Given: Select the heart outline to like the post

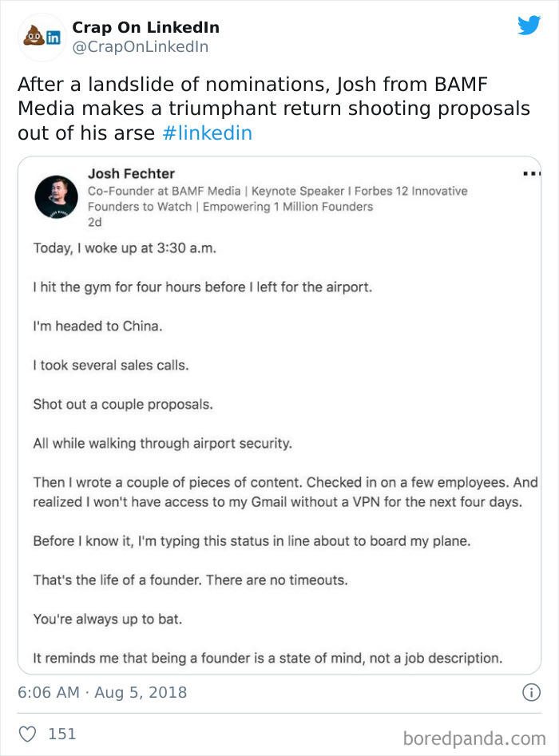Looking at the screenshot, I should [27, 734].
